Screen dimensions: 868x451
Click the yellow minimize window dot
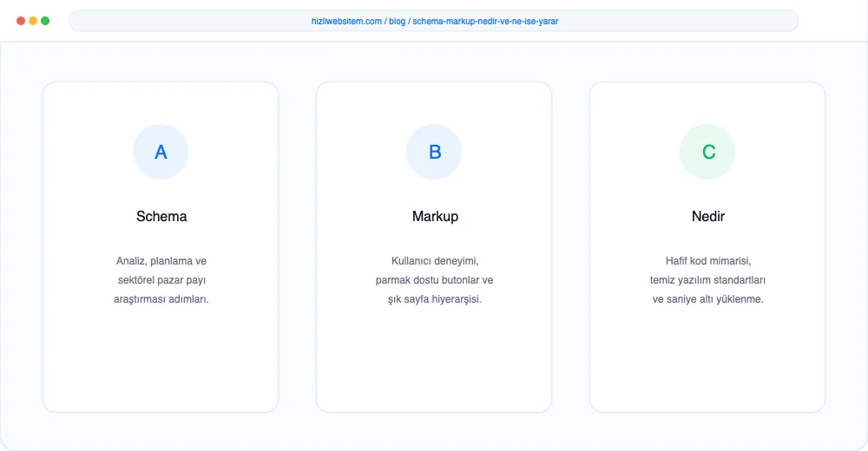(33, 21)
